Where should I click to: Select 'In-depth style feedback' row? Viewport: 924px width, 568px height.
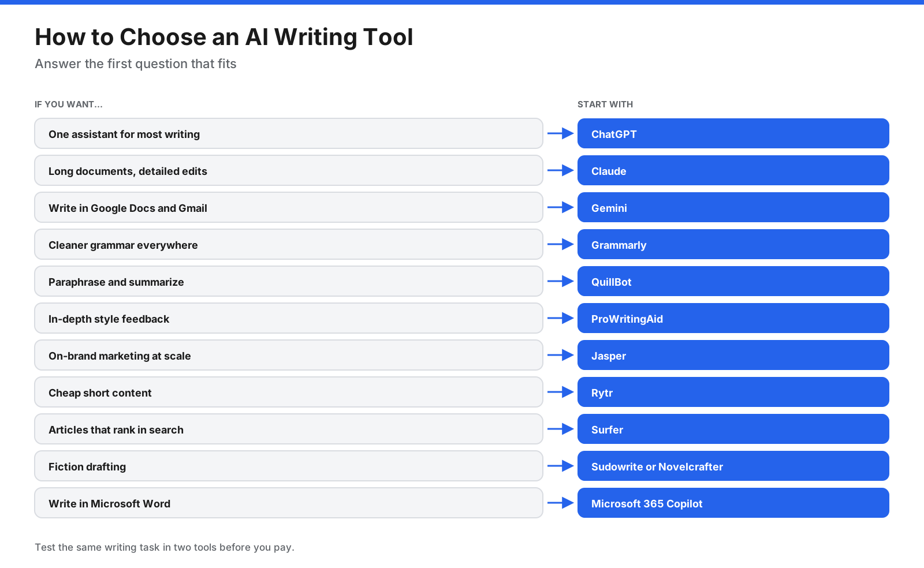[x=289, y=318]
